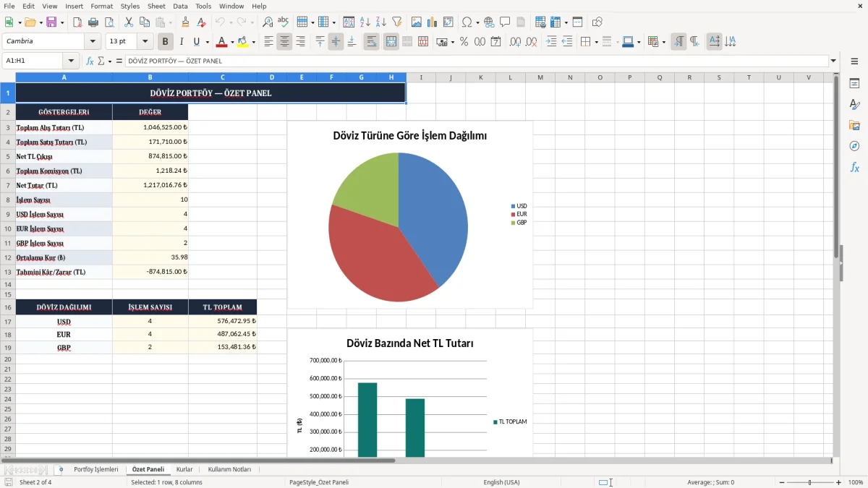
Task: Open the Cambria font name dropdown
Action: click(x=93, y=42)
